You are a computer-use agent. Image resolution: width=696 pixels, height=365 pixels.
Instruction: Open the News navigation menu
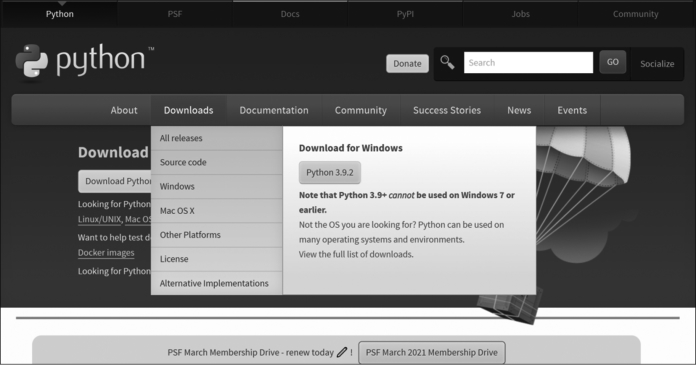click(x=519, y=110)
